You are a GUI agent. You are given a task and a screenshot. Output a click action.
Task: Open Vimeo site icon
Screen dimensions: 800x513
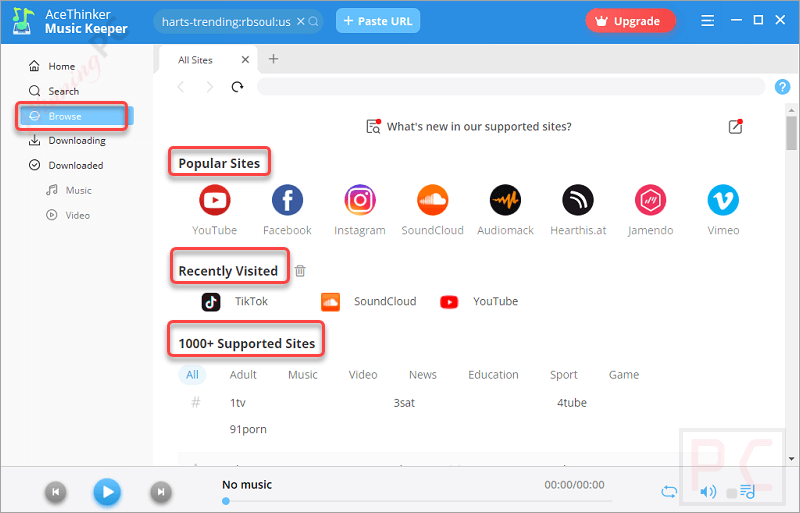tap(723, 200)
